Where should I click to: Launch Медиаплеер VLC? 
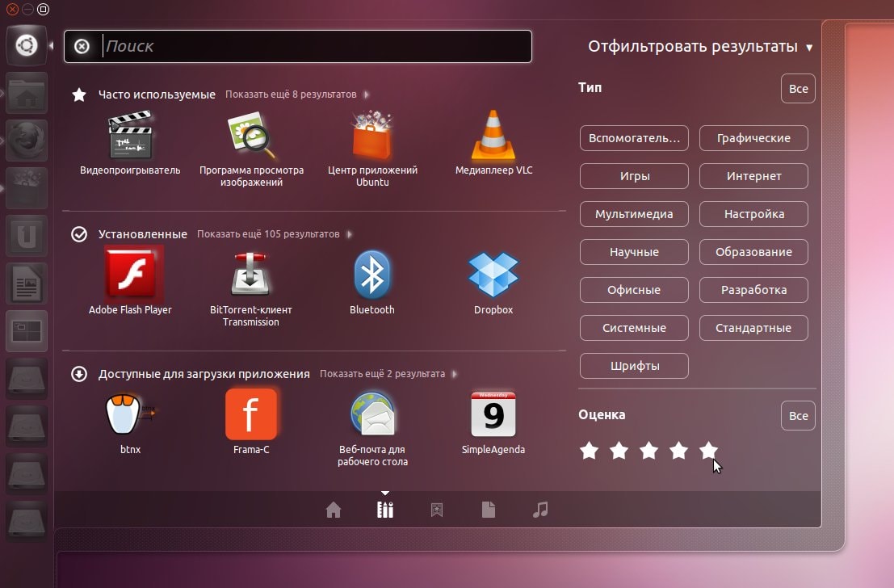click(x=493, y=136)
